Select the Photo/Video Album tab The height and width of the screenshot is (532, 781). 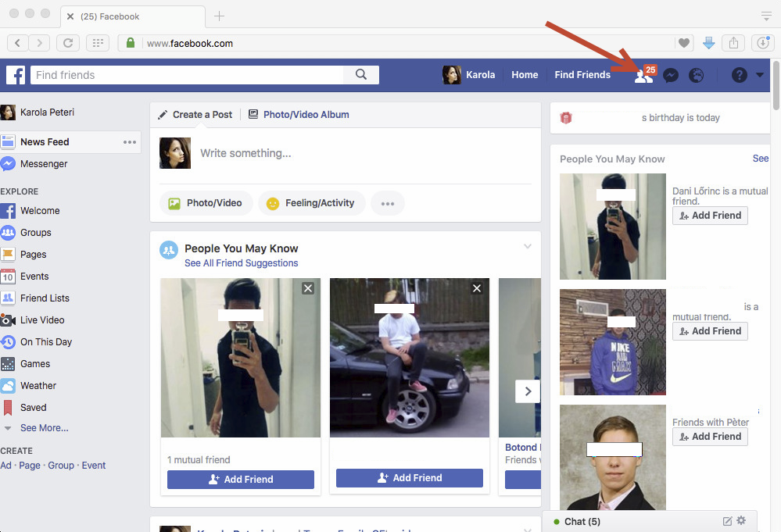tap(299, 115)
